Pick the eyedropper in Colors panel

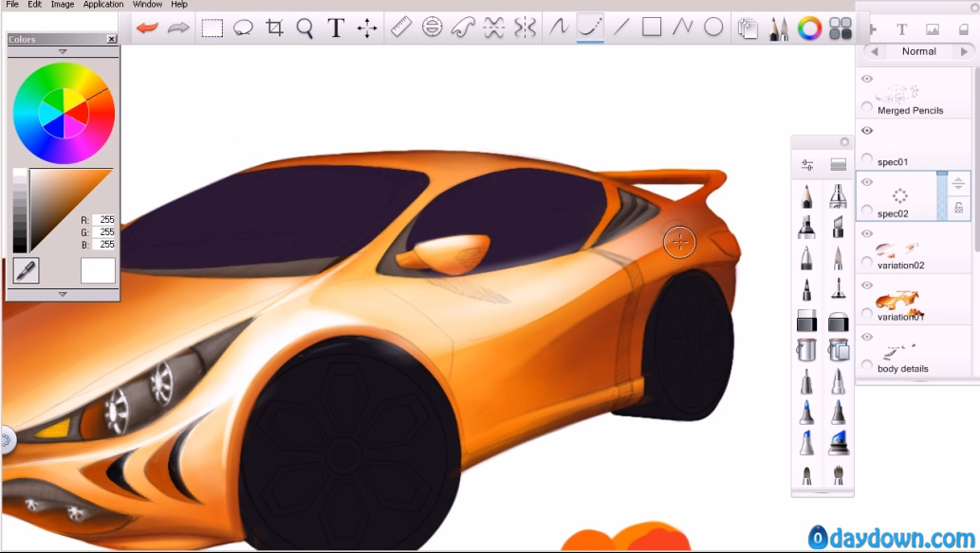coord(26,270)
